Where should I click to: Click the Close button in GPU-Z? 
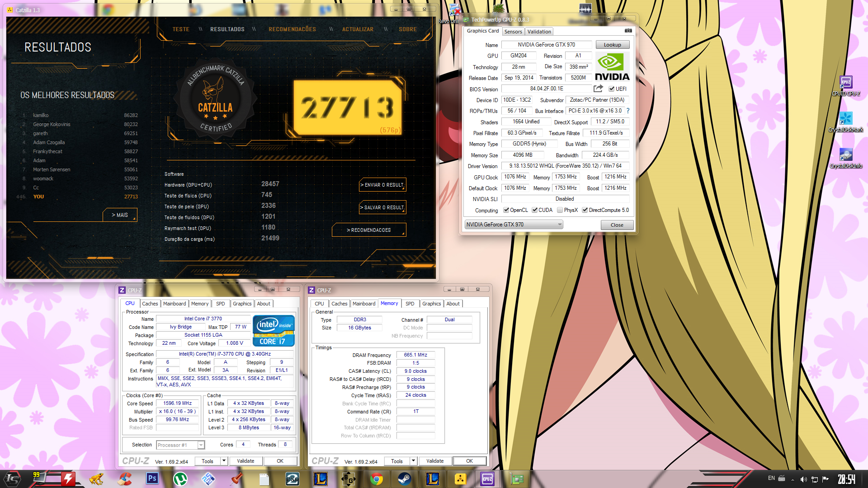pyautogui.click(x=617, y=225)
